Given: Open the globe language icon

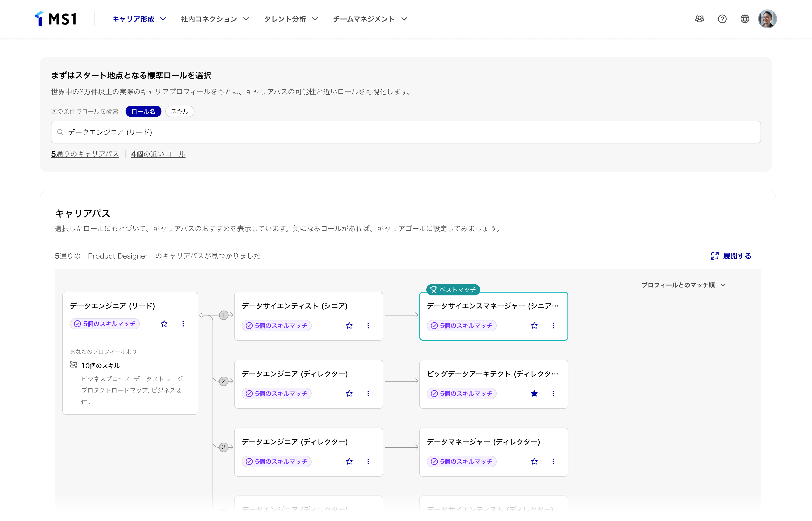Looking at the screenshot, I should (x=745, y=19).
